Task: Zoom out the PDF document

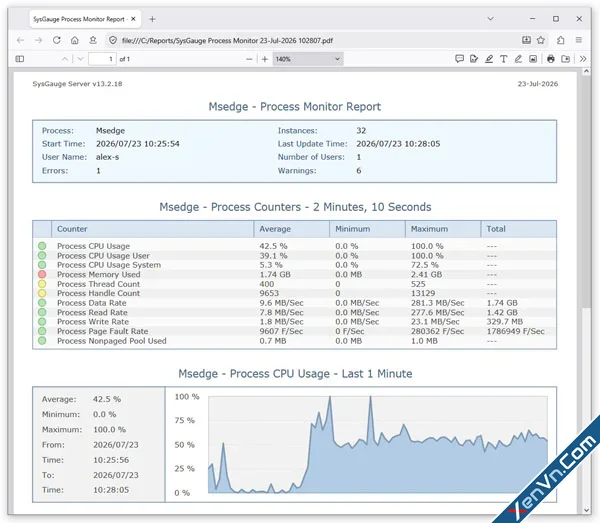Action: tap(249, 59)
